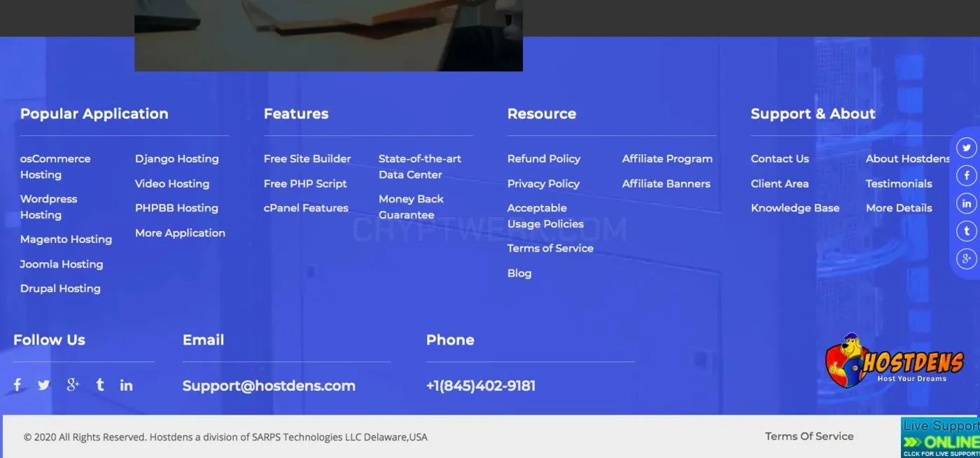Open Terms Of Service in copyright bar
Screen dimensions: 980x458
[809, 436]
